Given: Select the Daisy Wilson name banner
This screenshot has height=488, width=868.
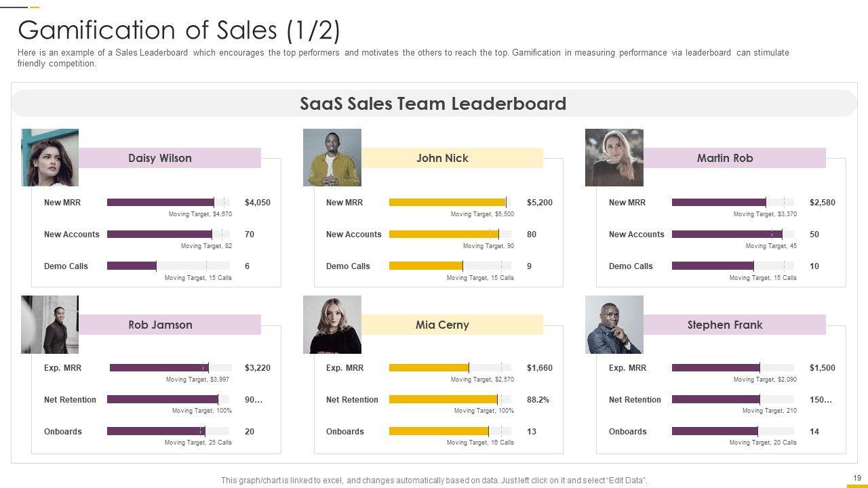Looking at the screenshot, I should (x=170, y=158).
